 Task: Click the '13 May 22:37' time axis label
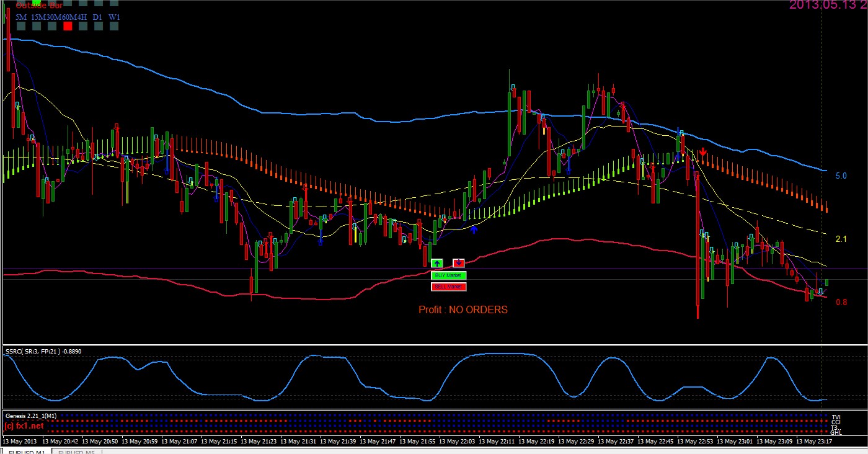point(616,442)
